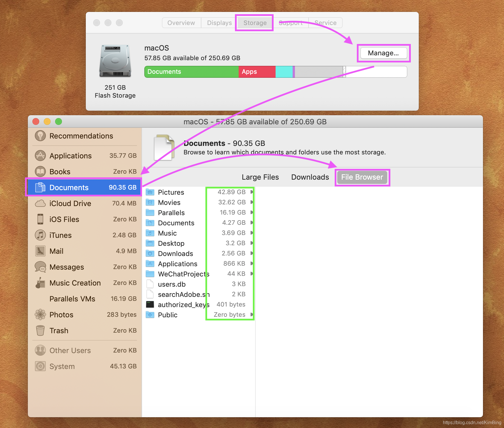Screen dimensions: 504x428
Task: Select the Documents 90.35 GB sidebar row
Action: (85, 187)
